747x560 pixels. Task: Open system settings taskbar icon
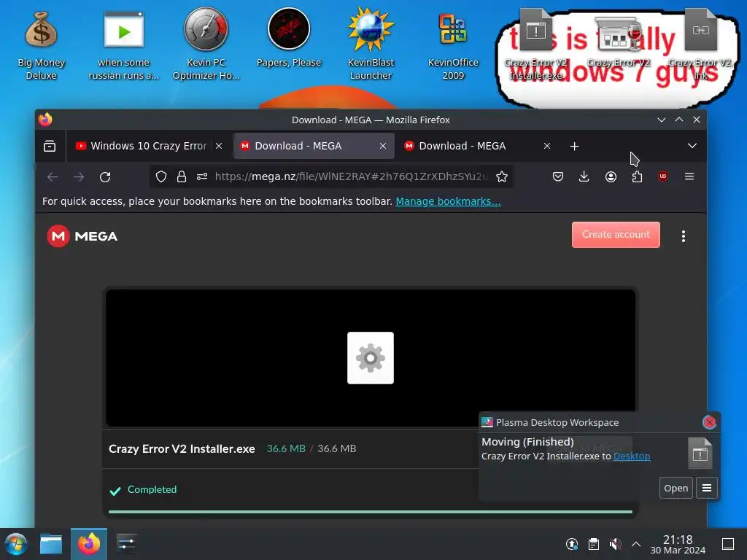coord(126,544)
